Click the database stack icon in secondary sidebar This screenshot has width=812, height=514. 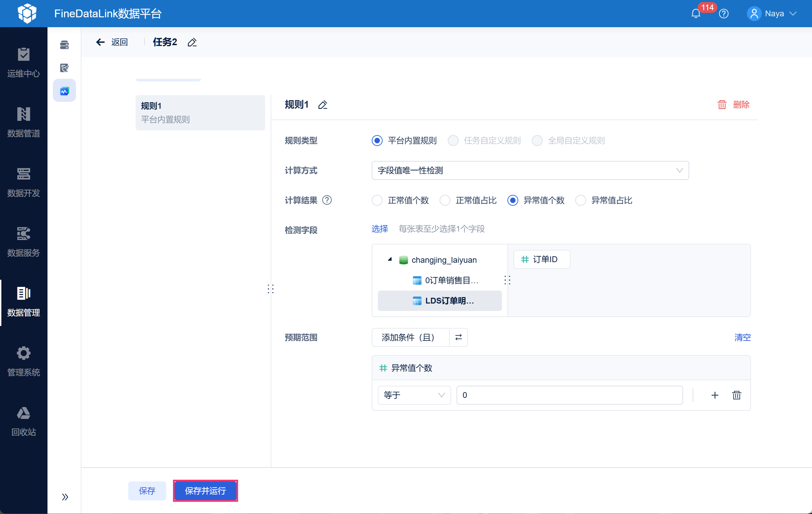coord(64,45)
